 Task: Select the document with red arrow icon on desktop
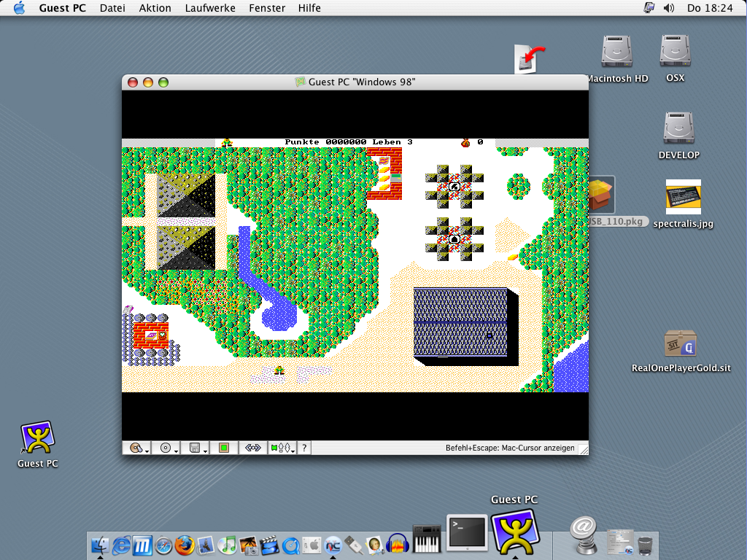click(x=529, y=59)
